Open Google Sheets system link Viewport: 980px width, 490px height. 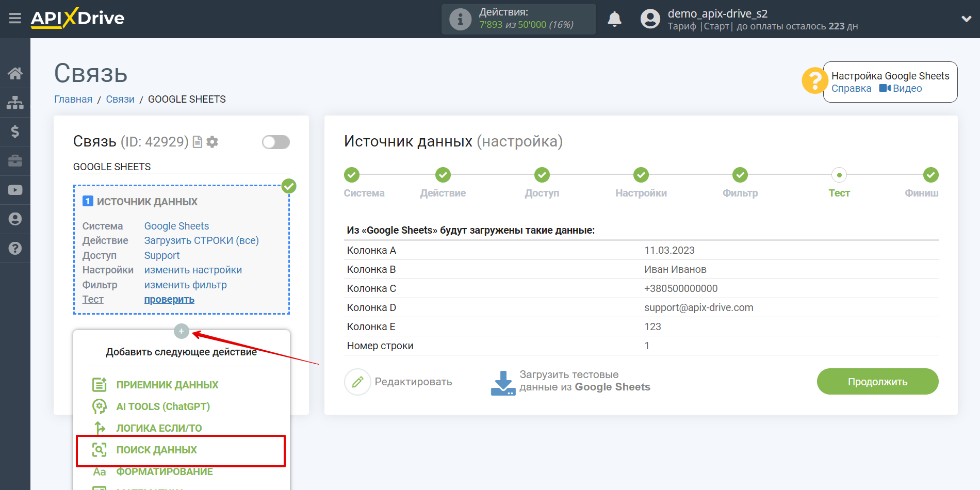pyautogui.click(x=176, y=226)
